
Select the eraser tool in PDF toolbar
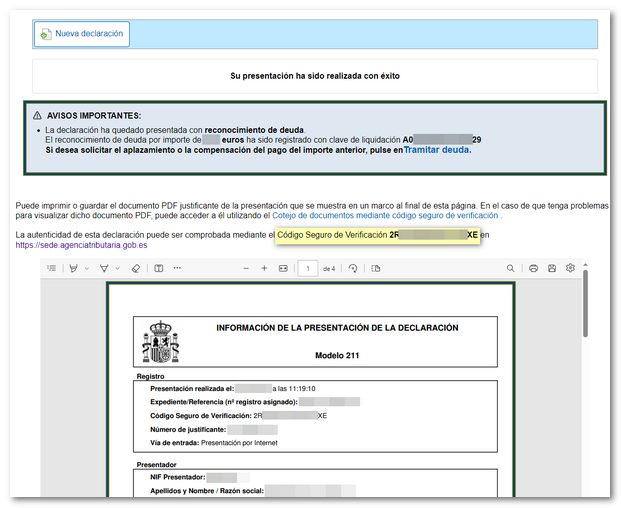[x=136, y=268]
